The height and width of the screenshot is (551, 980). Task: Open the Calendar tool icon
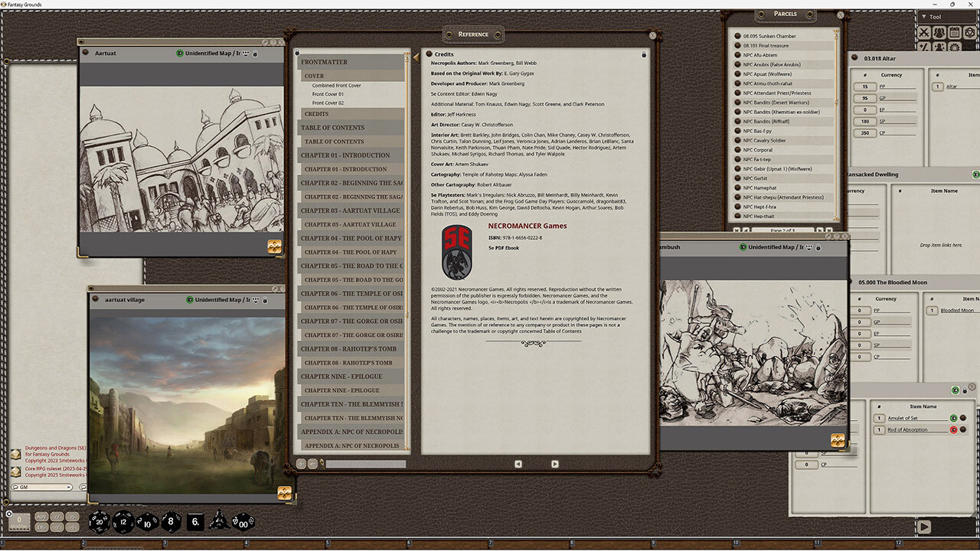tap(954, 32)
